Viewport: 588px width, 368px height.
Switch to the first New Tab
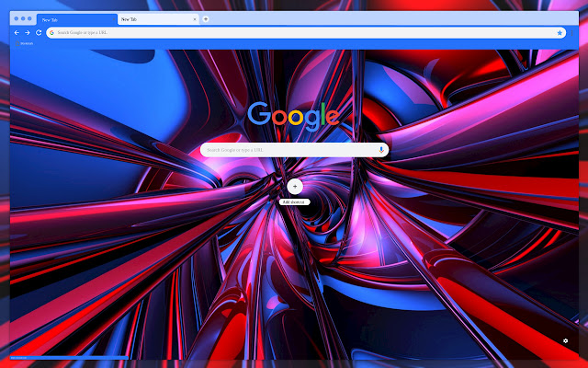77,19
